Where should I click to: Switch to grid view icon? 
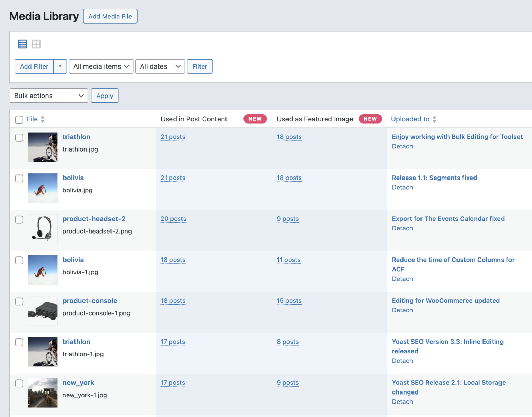(36, 44)
